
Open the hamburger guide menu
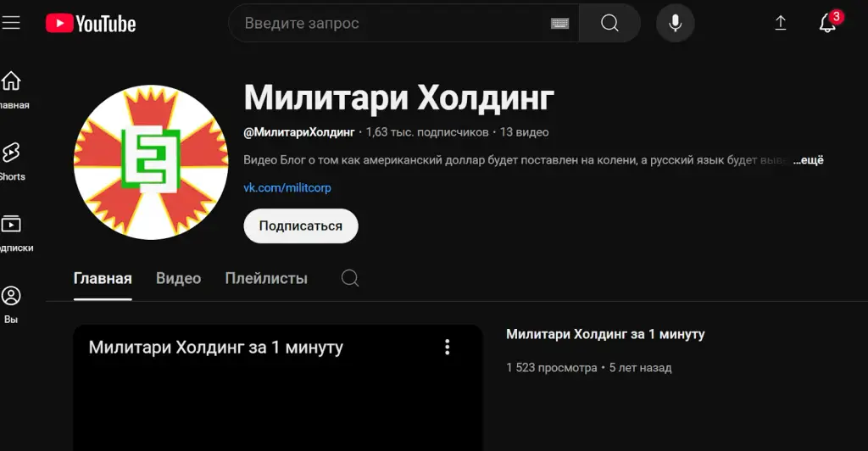point(10,23)
